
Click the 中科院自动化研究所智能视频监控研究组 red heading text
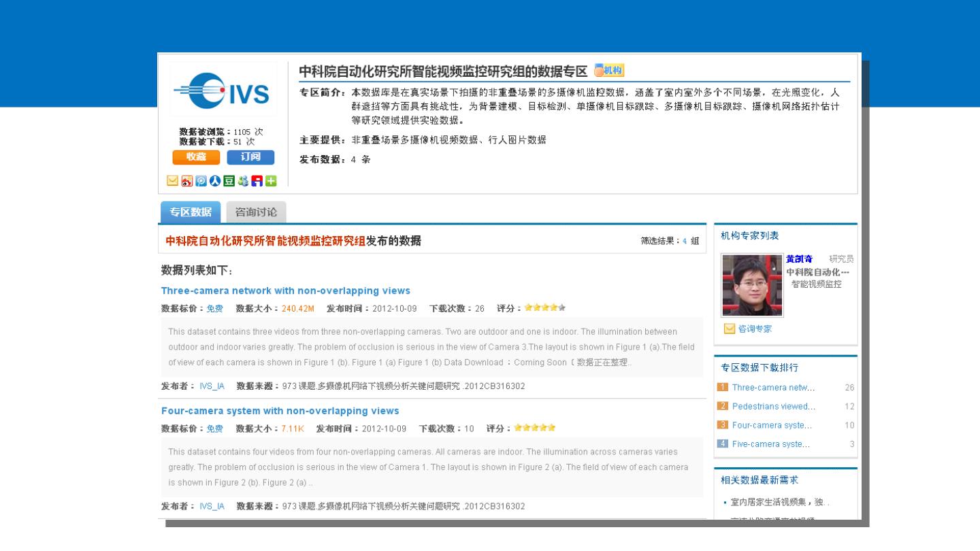(x=265, y=241)
